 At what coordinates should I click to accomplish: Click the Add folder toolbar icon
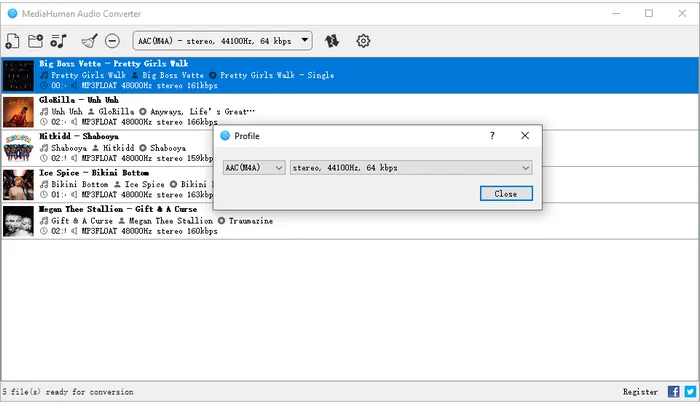tap(35, 41)
